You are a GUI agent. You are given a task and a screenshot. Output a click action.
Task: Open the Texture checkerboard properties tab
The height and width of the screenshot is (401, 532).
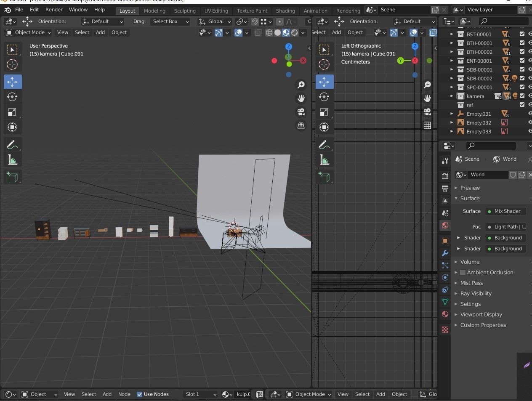click(x=445, y=329)
